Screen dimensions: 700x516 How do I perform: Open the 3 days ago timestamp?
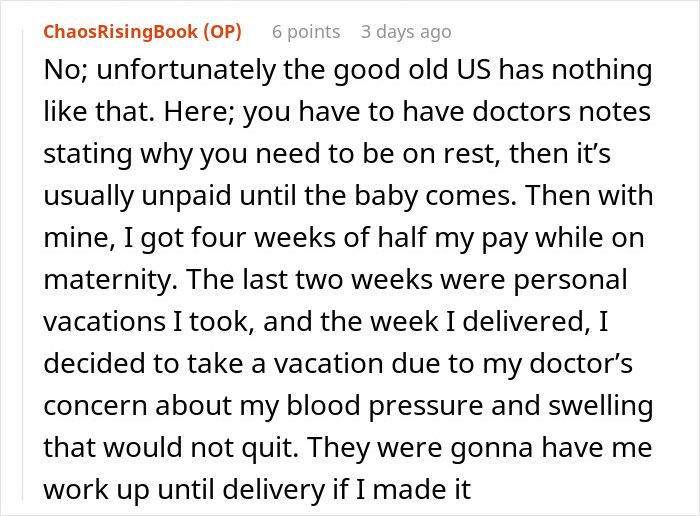[x=406, y=32]
